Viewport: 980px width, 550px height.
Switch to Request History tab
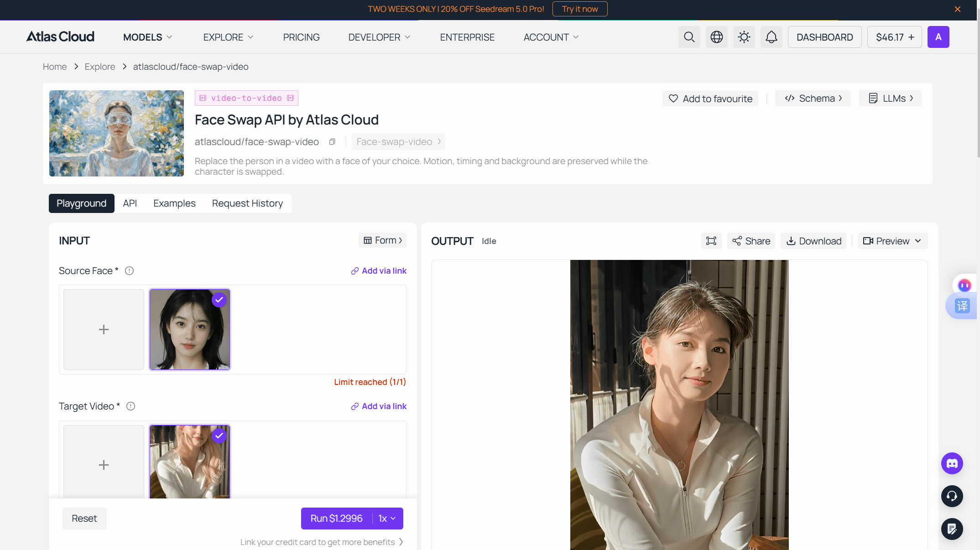[247, 203]
